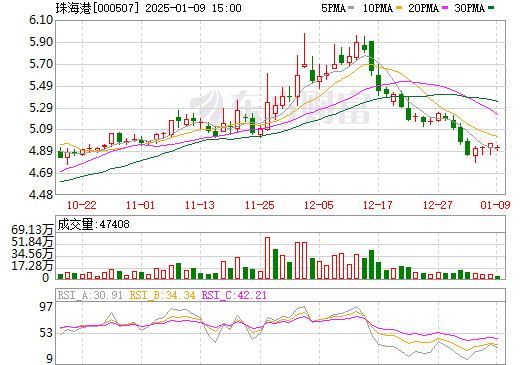Click the RSI_B:34.34 indicator label
This screenshot has height=365, width=520.
[162, 295]
